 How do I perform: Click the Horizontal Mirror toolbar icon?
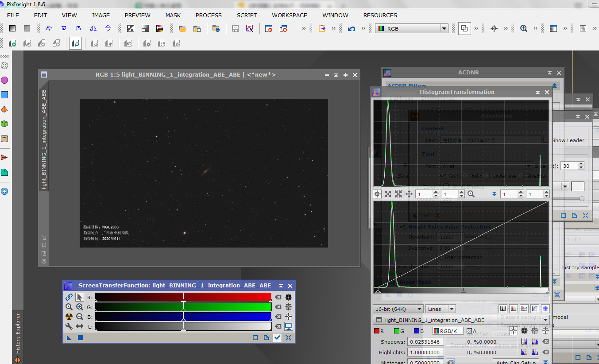tap(93, 28)
